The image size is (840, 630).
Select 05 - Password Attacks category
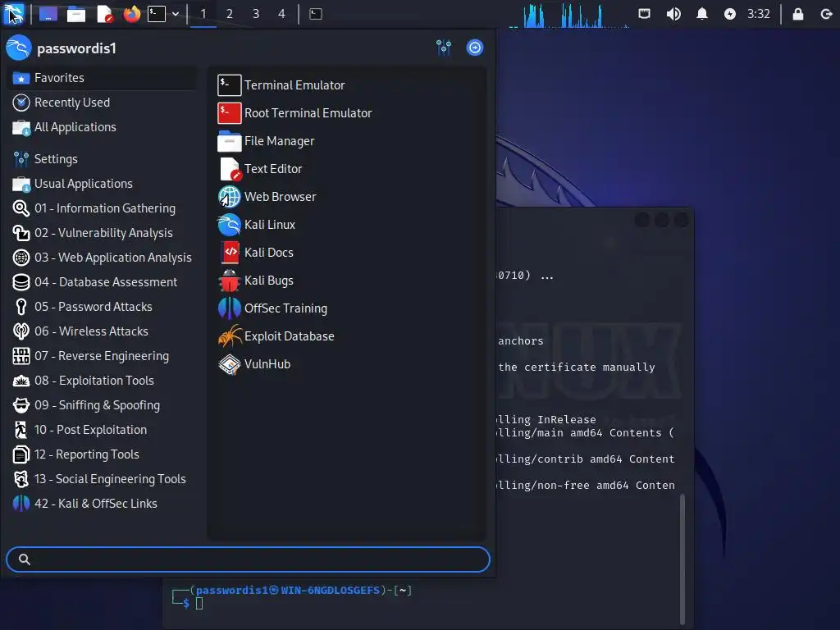pyautogui.click(x=103, y=307)
